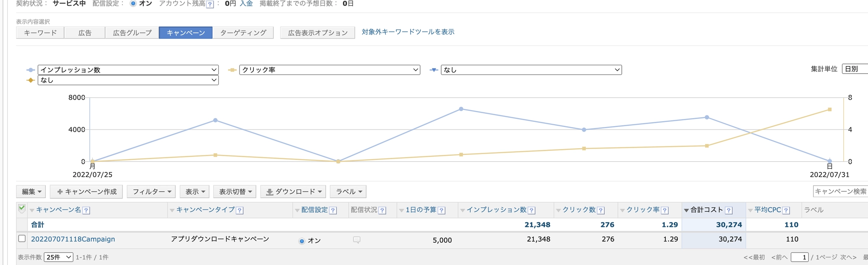Switch to the キーワード tab
Screen dimensions: 868x265
pyautogui.click(x=40, y=33)
